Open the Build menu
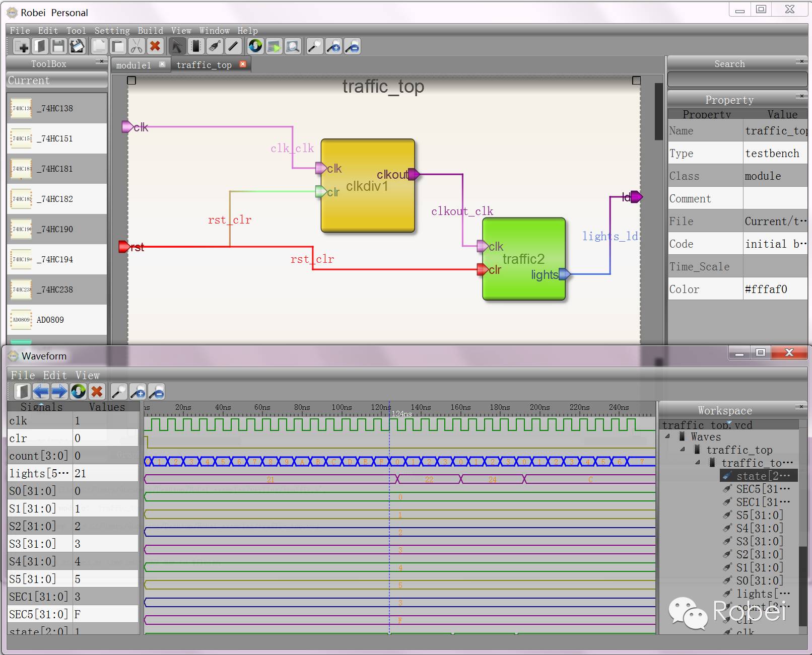The width and height of the screenshot is (812, 655). tap(150, 31)
